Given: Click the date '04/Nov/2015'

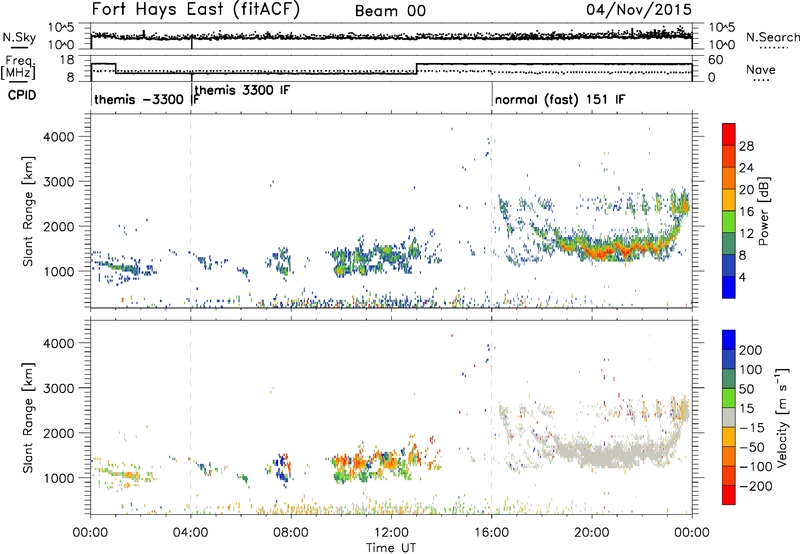Looking at the screenshot, I should click(639, 10).
